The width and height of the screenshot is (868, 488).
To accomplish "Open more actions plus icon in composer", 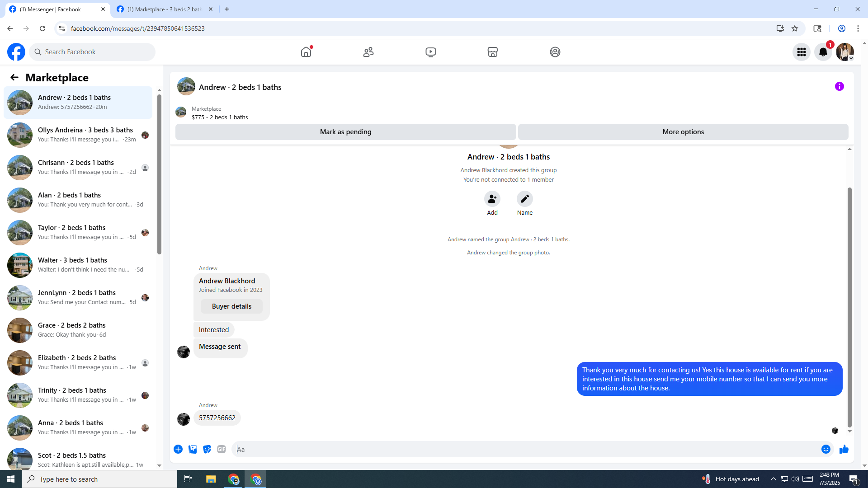I will point(178,449).
